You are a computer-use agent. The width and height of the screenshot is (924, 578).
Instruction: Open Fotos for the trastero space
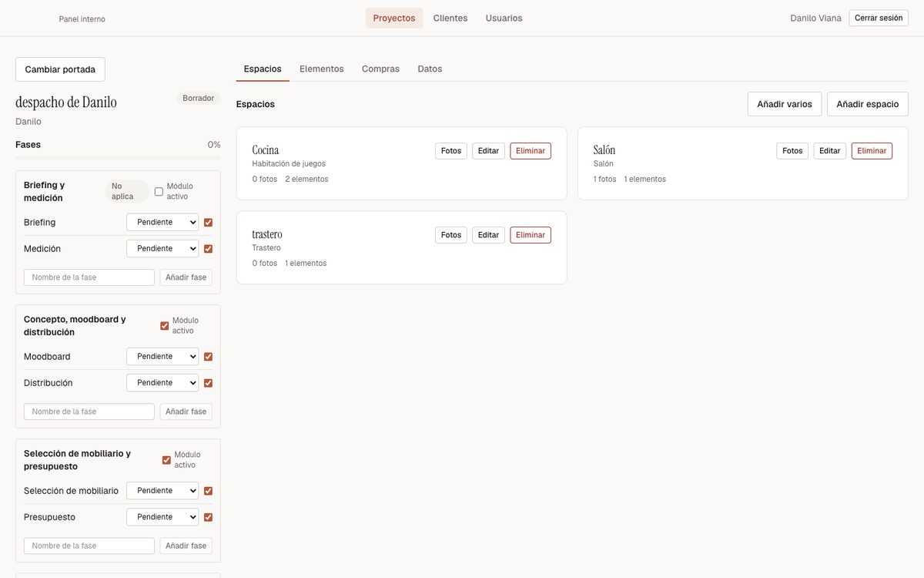[x=451, y=235]
